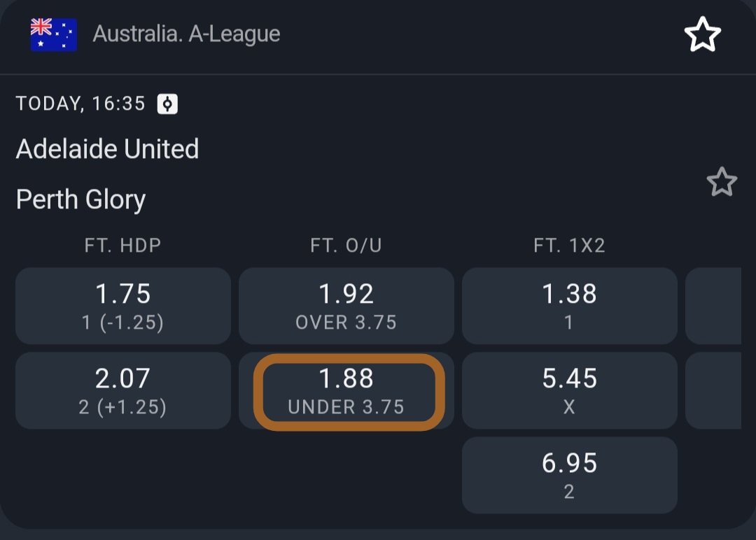Select the FT. HDP column header

pyautogui.click(x=122, y=246)
